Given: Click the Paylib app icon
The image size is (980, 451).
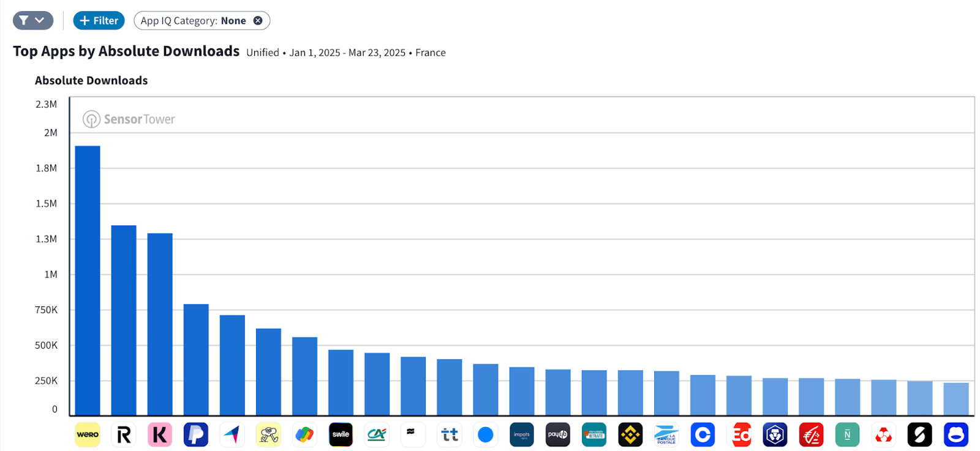Looking at the screenshot, I should [558, 434].
